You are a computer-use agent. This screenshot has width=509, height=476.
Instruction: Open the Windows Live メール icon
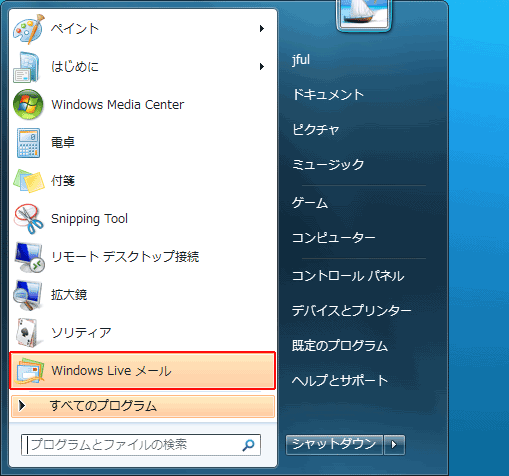point(29,371)
